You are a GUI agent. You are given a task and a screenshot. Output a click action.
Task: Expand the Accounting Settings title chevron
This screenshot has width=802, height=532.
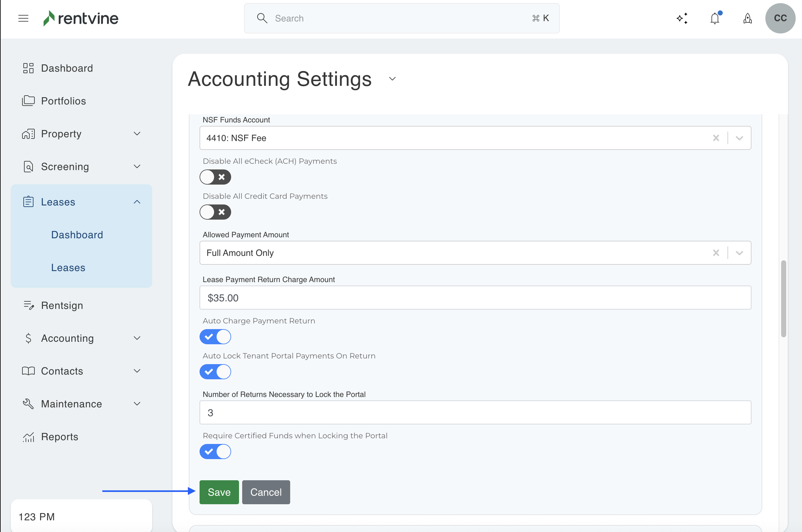392,79
